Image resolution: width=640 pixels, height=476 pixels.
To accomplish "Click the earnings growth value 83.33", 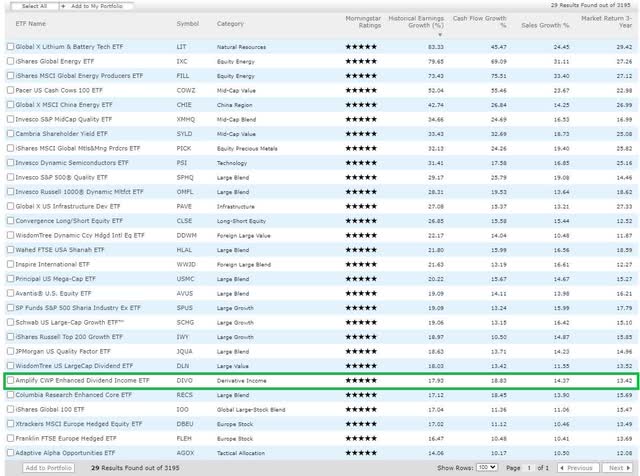I will 436,47.
